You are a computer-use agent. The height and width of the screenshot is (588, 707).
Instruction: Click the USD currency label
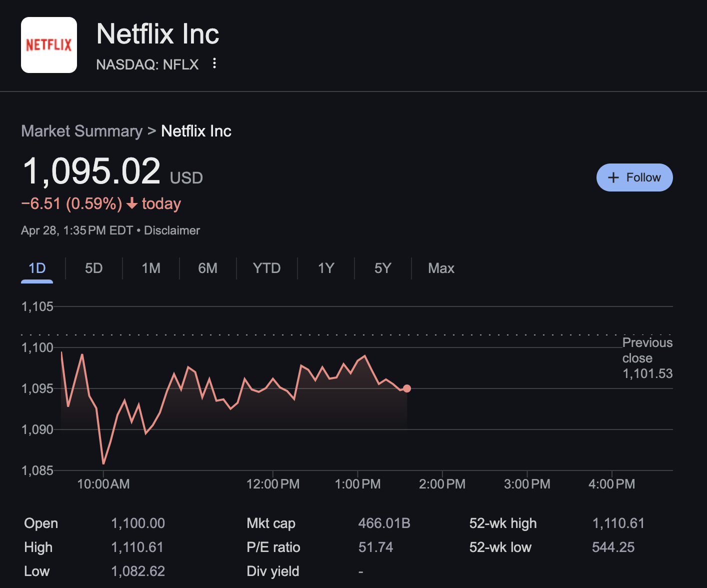point(186,178)
